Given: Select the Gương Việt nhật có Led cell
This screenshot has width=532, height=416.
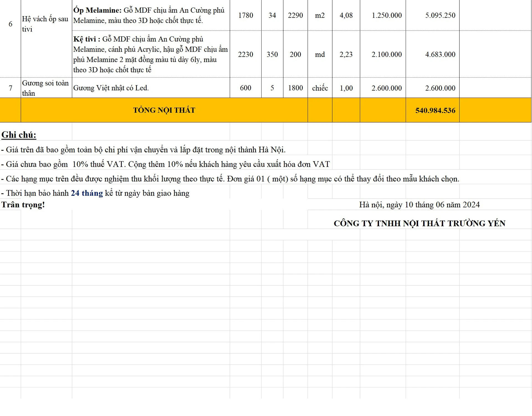Looking at the screenshot, I should pos(111,88).
